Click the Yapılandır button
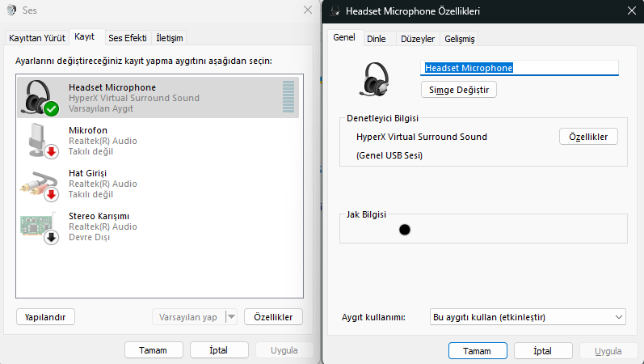The height and width of the screenshot is (364, 644). pos(45,317)
